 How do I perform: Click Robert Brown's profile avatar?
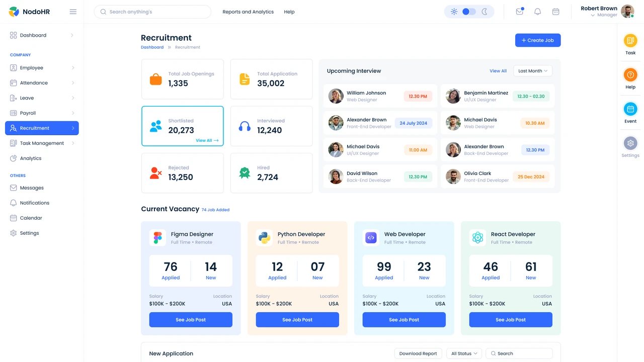[627, 11]
